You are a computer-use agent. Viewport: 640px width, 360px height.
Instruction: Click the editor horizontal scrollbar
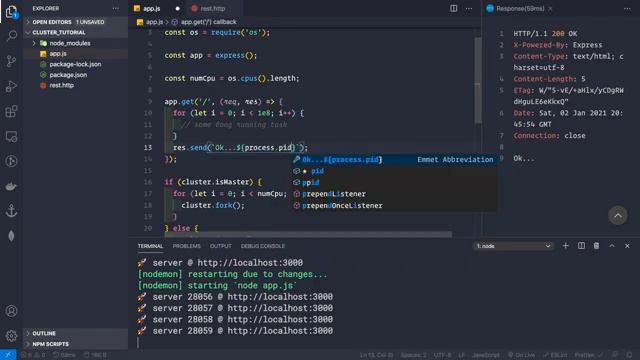pos(308,234)
